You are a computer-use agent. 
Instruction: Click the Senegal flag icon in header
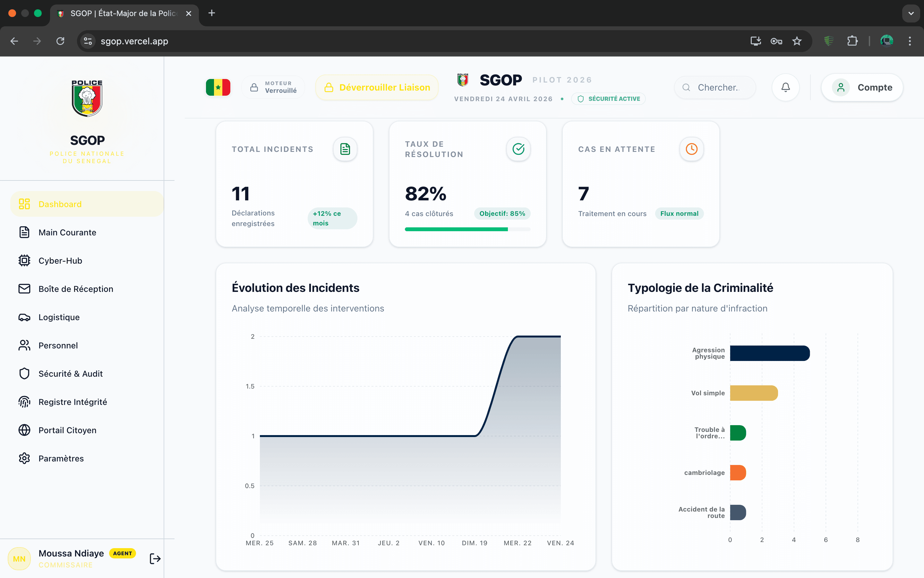(x=218, y=88)
